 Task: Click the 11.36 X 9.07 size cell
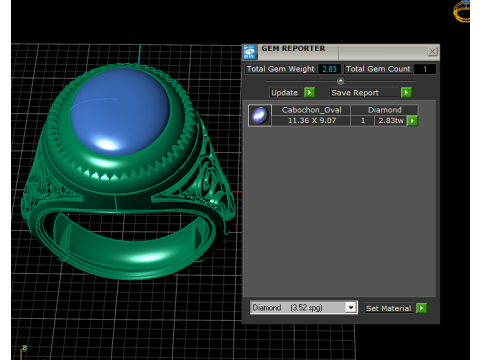click(312, 120)
